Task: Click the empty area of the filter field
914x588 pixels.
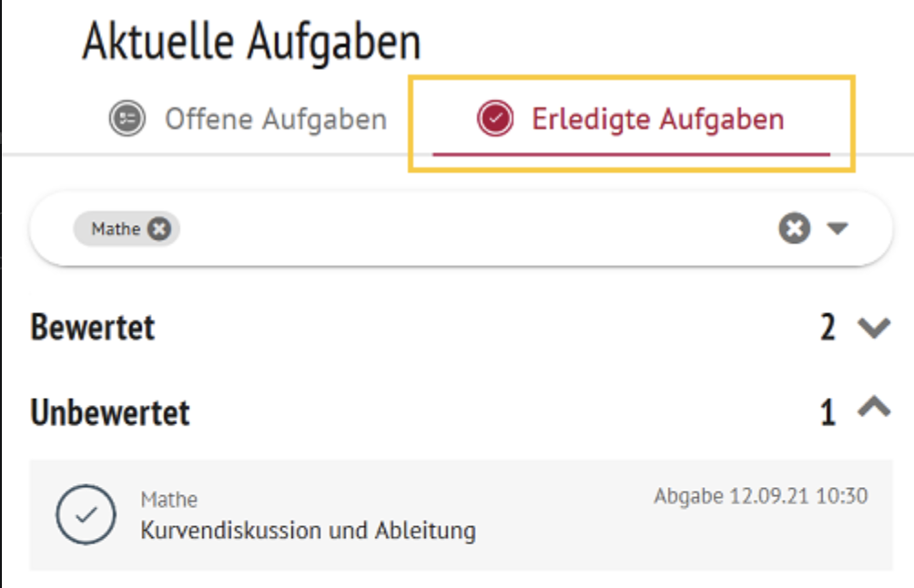Action: (x=473, y=229)
